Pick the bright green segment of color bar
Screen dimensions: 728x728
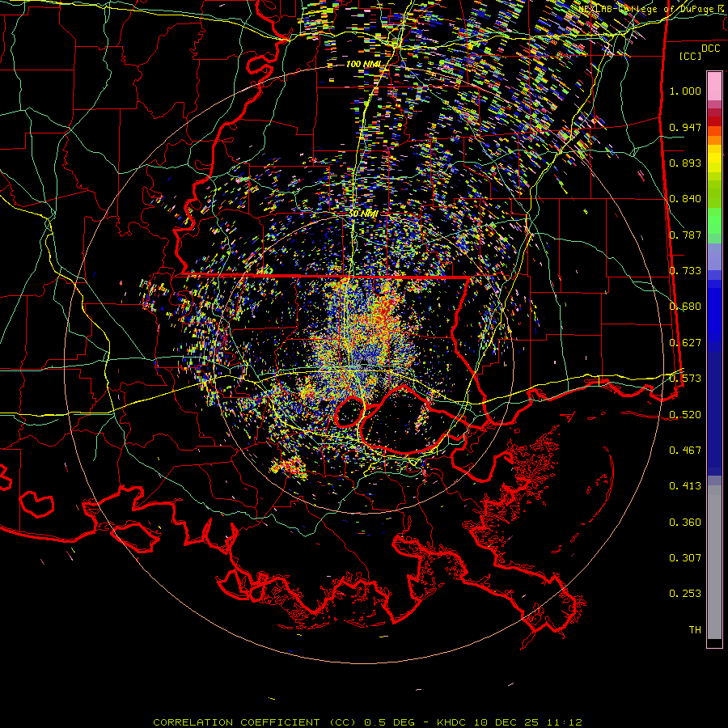pyautogui.click(x=714, y=221)
